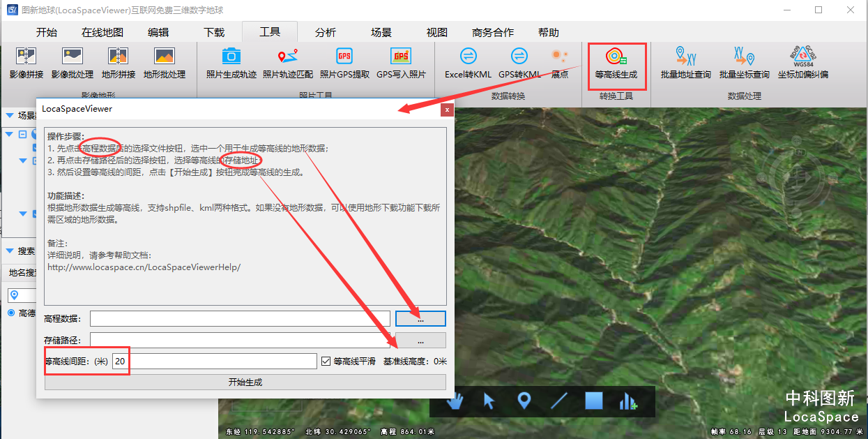This screenshot has height=439, width=868.
Task: Open 批量坐标查询 batch coordinate lookup
Action: click(745, 63)
